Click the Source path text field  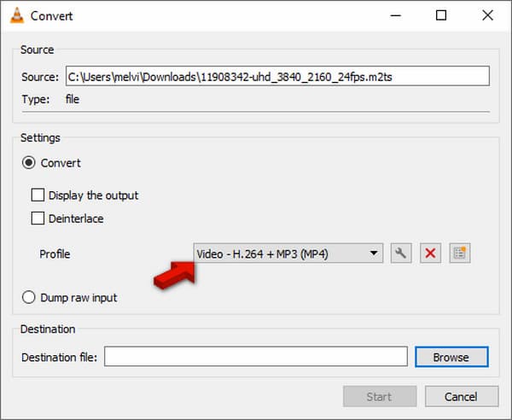(277, 76)
